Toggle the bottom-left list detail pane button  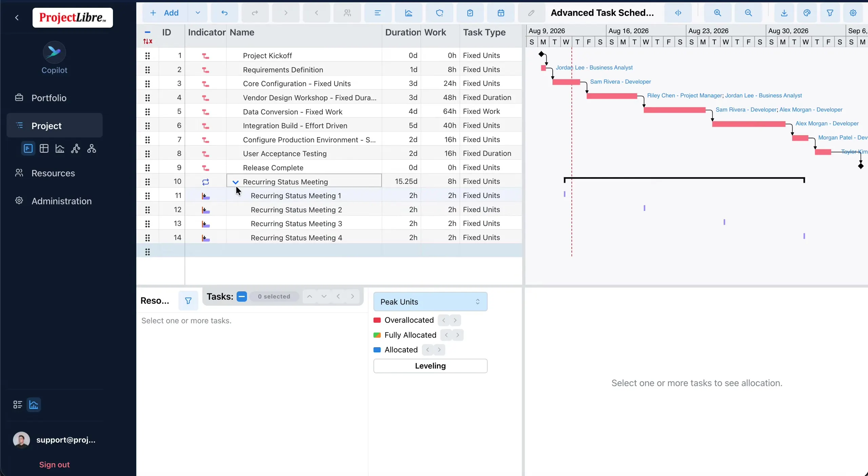(18, 404)
